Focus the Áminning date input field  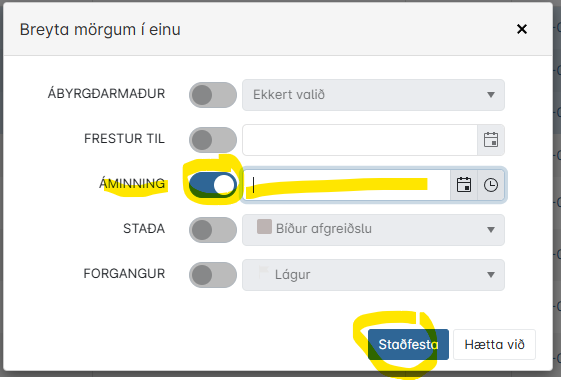click(346, 185)
